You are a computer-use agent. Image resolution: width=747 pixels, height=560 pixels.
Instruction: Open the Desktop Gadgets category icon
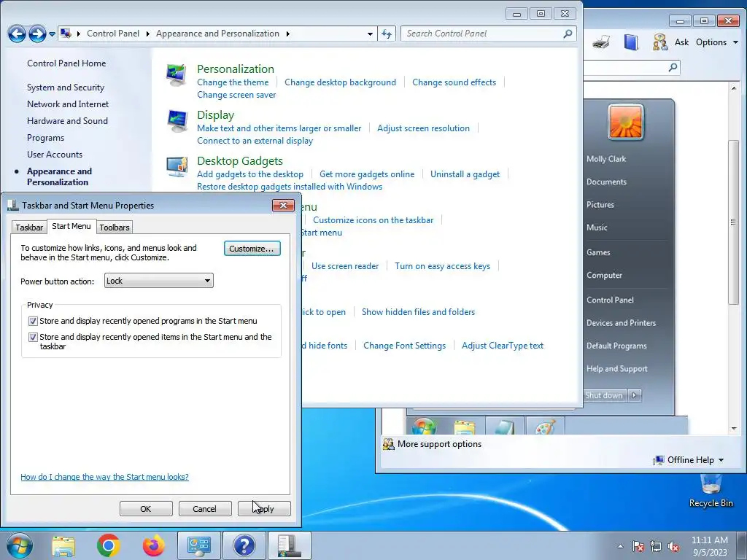click(x=177, y=167)
